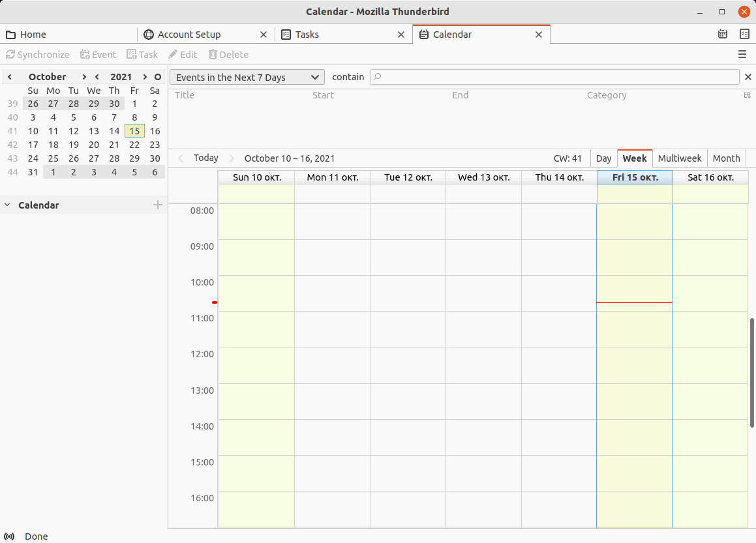Click the Sun 10 day header

[256, 177]
